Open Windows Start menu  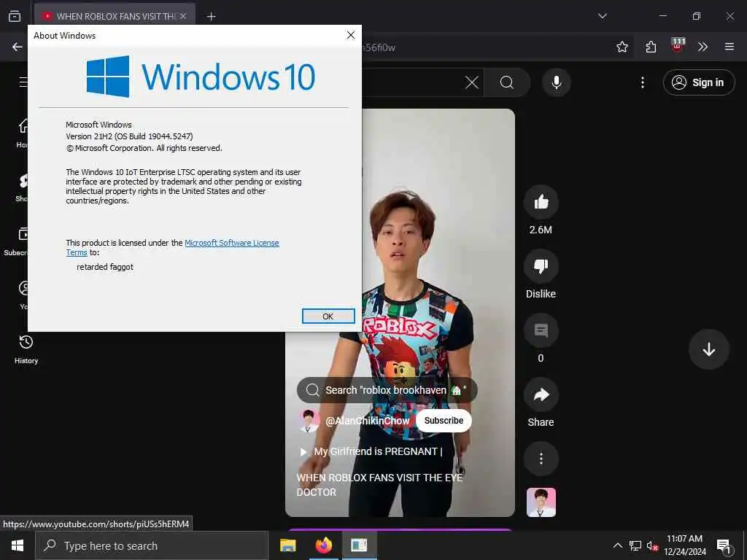pos(18,545)
